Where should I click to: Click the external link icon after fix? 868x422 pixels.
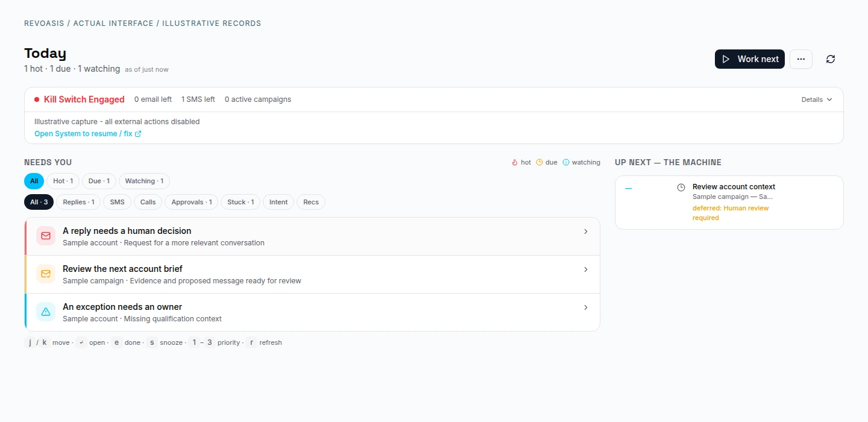[x=138, y=134]
